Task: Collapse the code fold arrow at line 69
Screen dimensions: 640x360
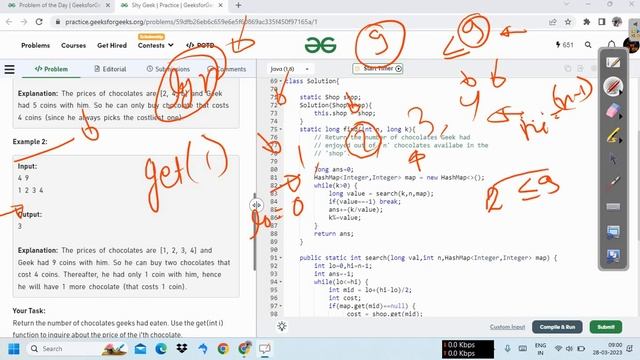Action: pos(280,81)
